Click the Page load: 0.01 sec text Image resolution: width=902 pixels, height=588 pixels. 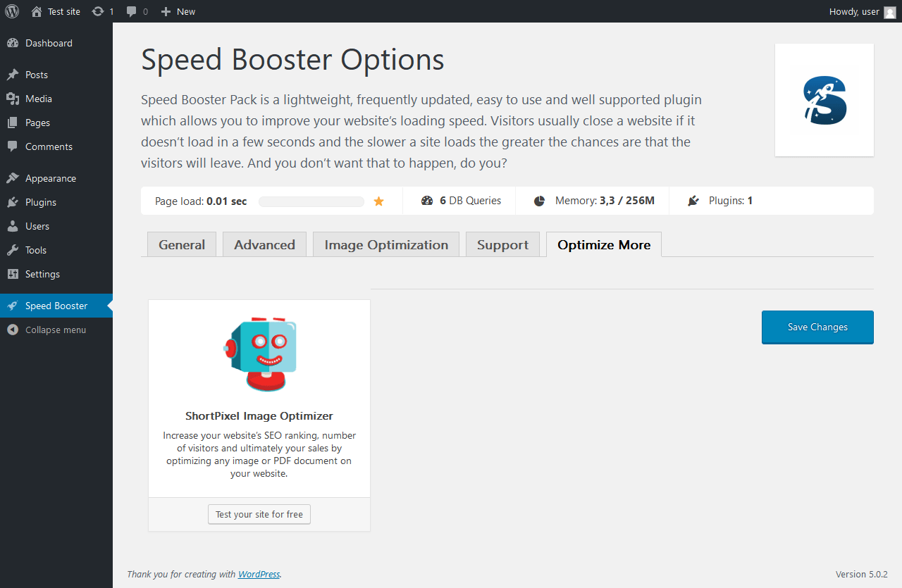tap(201, 201)
